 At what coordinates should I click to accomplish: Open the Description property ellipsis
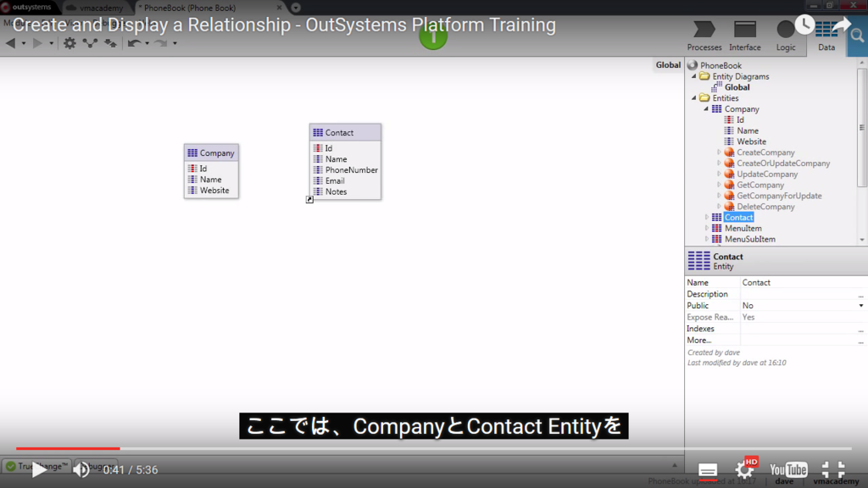coord(861,294)
